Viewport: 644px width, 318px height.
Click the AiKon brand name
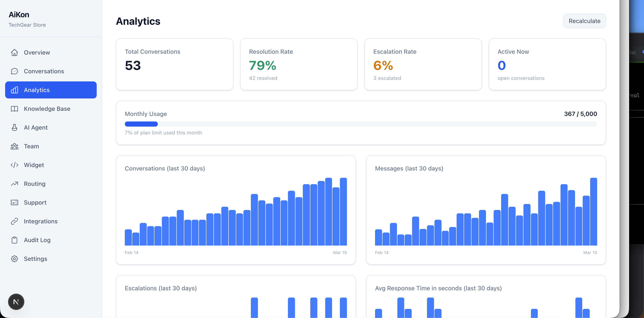[x=19, y=14]
